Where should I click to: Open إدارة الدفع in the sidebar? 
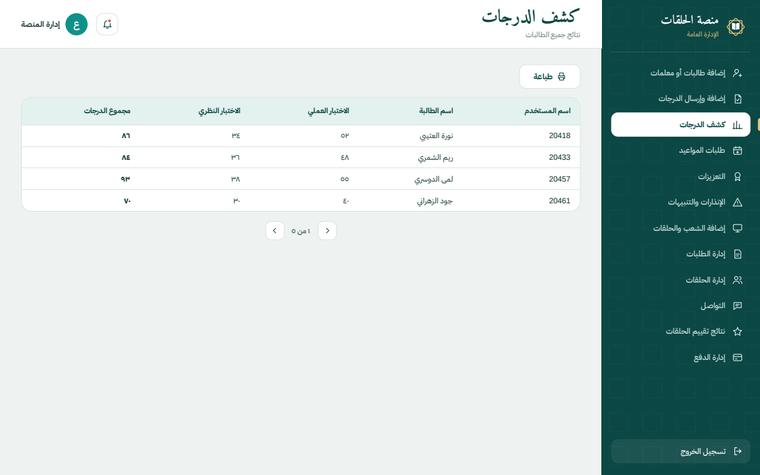pyautogui.click(x=681, y=358)
